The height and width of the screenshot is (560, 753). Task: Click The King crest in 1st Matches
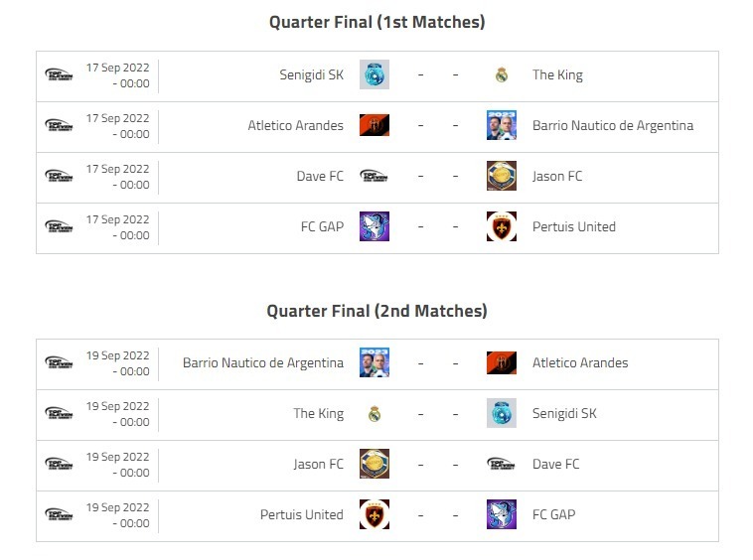(502, 74)
